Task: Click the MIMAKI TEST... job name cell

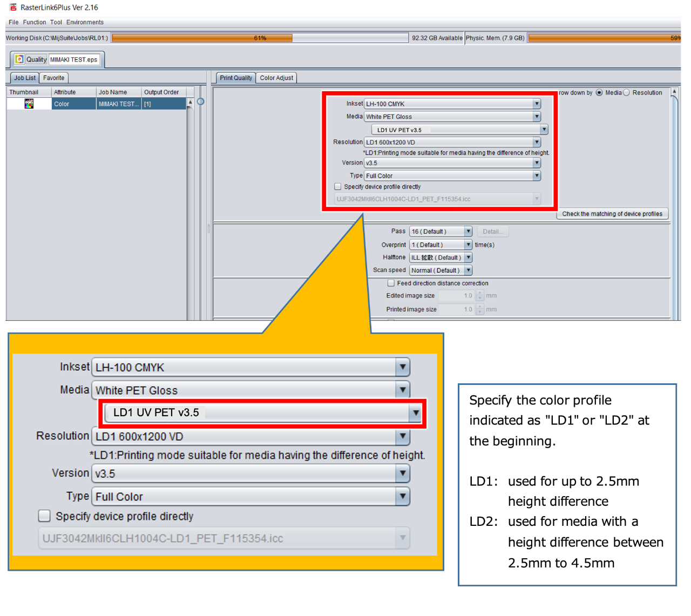Action: point(119,104)
